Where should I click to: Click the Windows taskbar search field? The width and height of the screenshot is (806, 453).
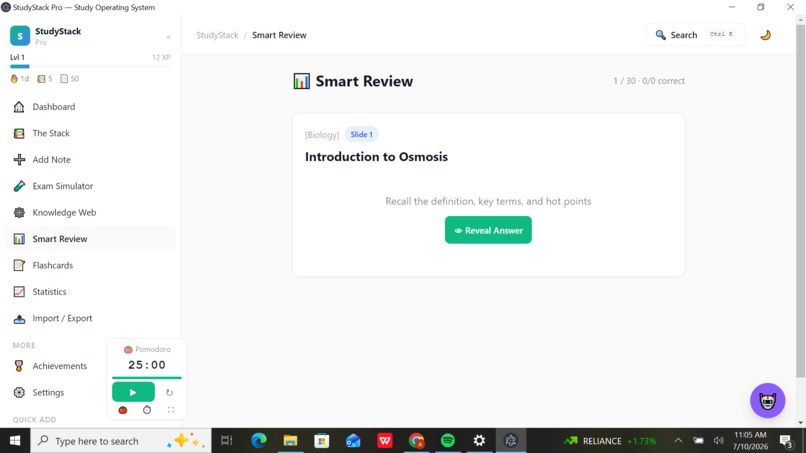(121, 441)
